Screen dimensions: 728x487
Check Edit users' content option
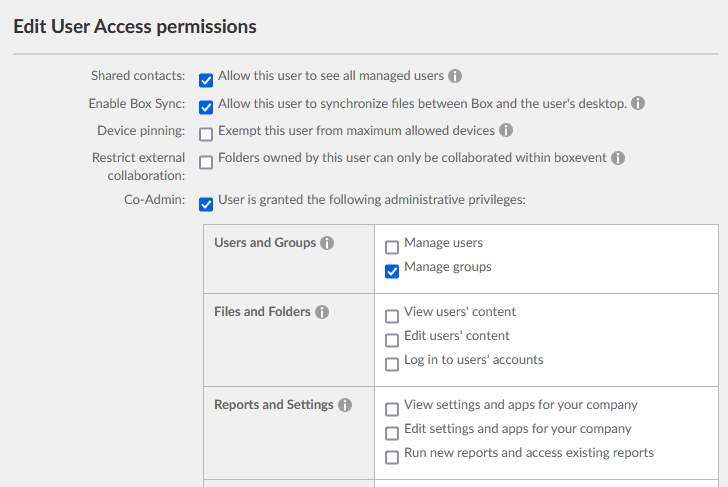pyautogui.click(x=392, y=340)
